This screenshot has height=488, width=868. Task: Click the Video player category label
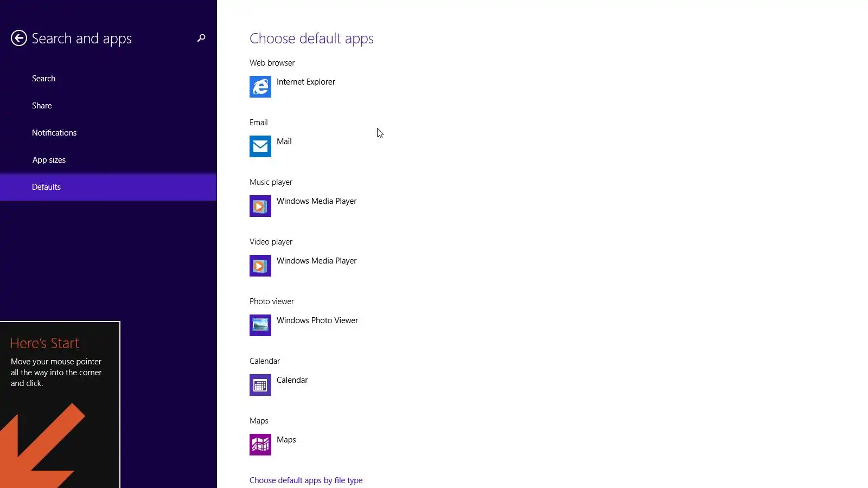tap(271, 242)
